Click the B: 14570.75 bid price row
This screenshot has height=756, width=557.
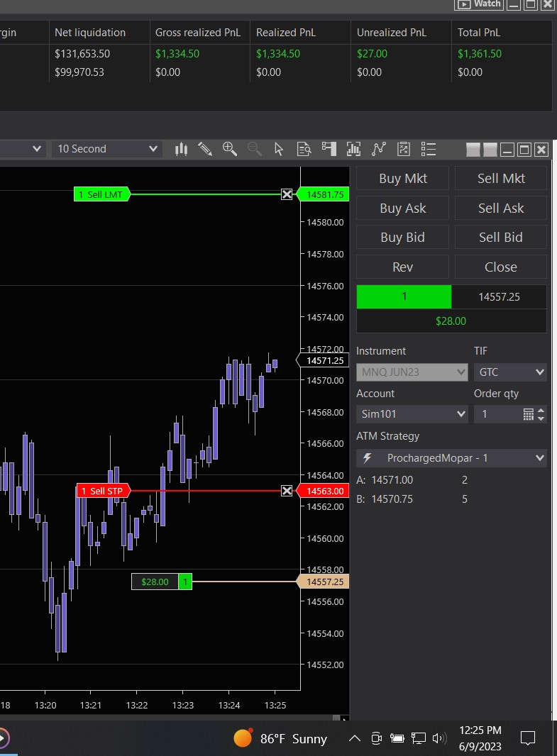point(412,499)
